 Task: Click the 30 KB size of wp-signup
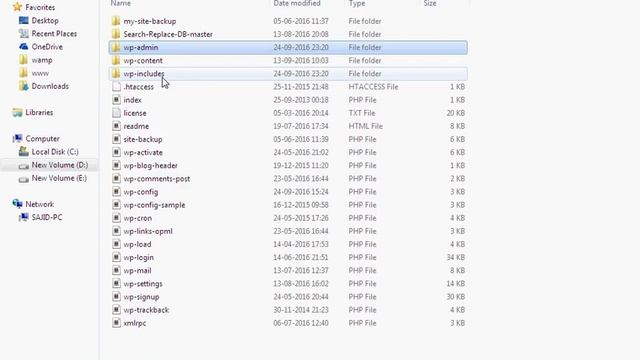click(456, 297)
